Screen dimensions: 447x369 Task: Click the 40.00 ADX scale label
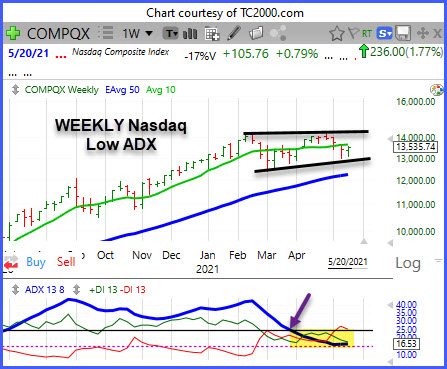coord(406,305)
